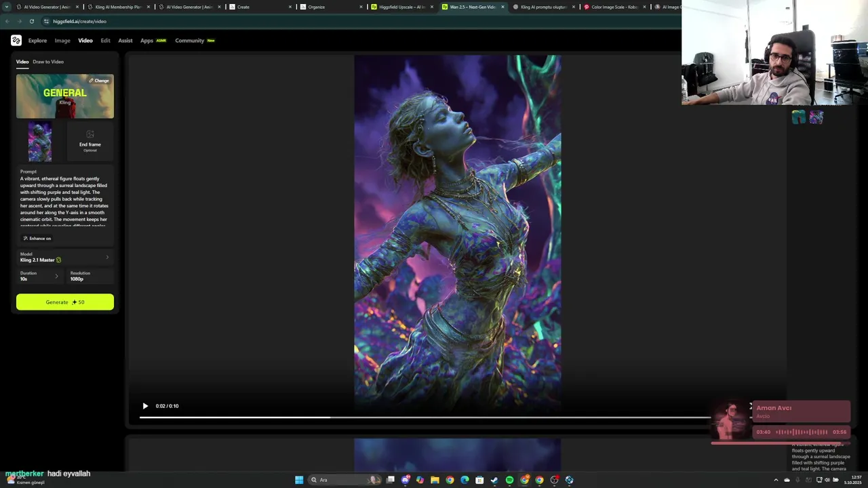This screenshot has width=868, height=488.
Task: Open Microsoft Edge from the taskbar
Action: pos(465,480)
